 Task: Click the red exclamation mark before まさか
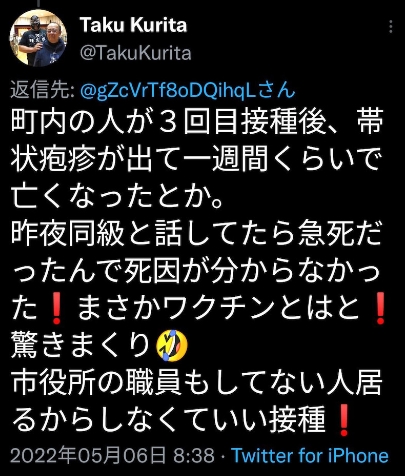[x=56, y=308]
